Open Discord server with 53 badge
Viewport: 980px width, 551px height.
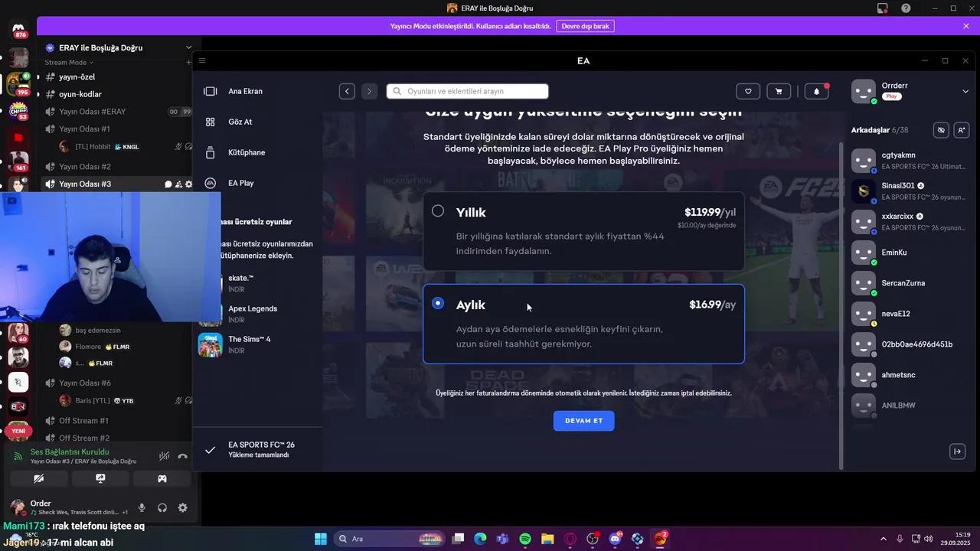[x=19, y=110]
